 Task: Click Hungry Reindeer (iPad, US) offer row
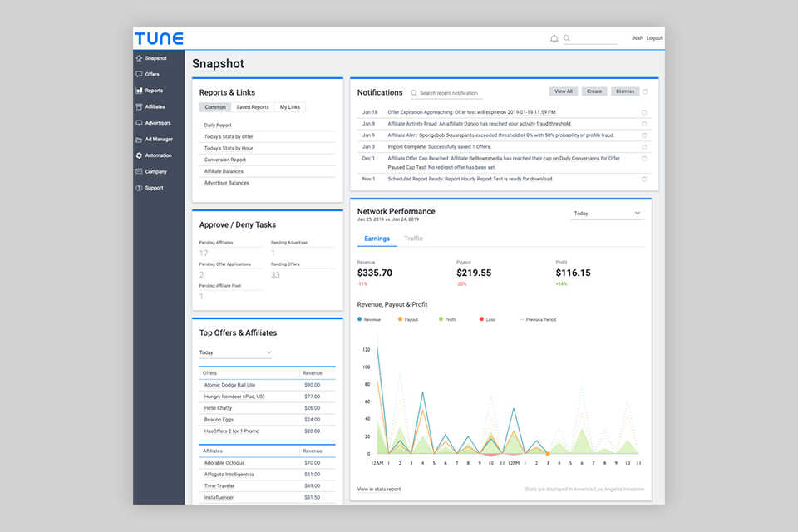(268, 397)
